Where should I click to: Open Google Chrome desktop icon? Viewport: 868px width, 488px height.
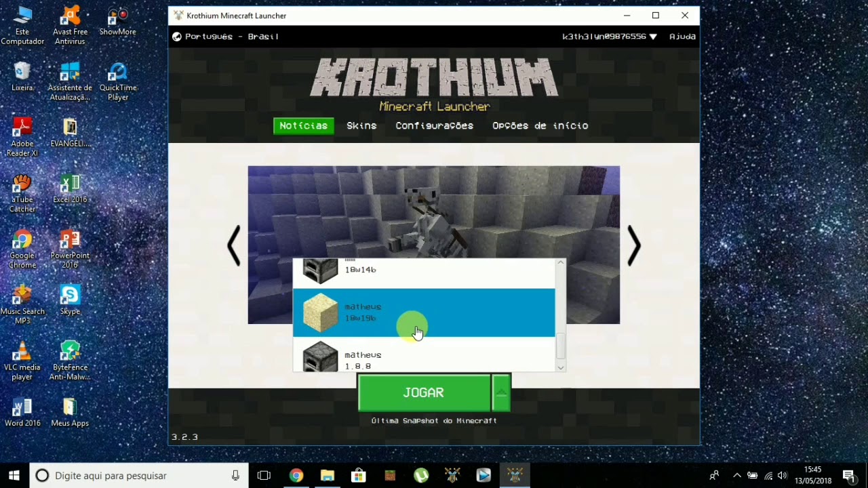(x=22, y=249)
